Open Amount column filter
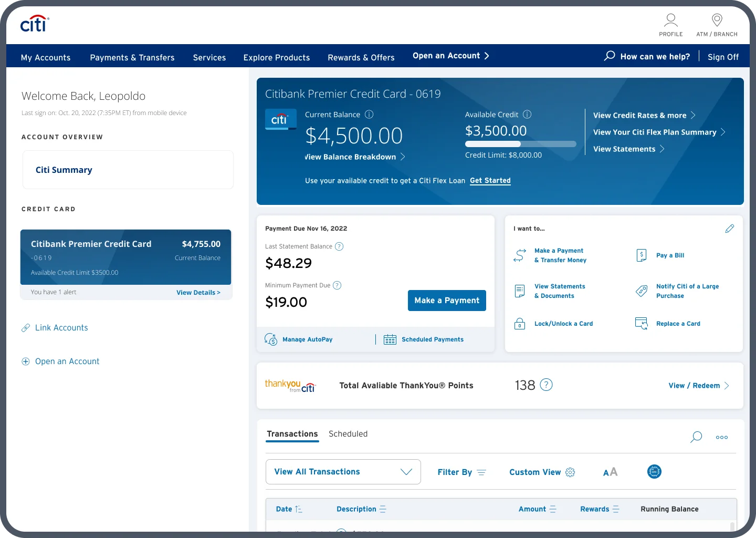Image resolution: width=756 pixels, height=538 pixels. pyautogui.click(x=553, y=509)
